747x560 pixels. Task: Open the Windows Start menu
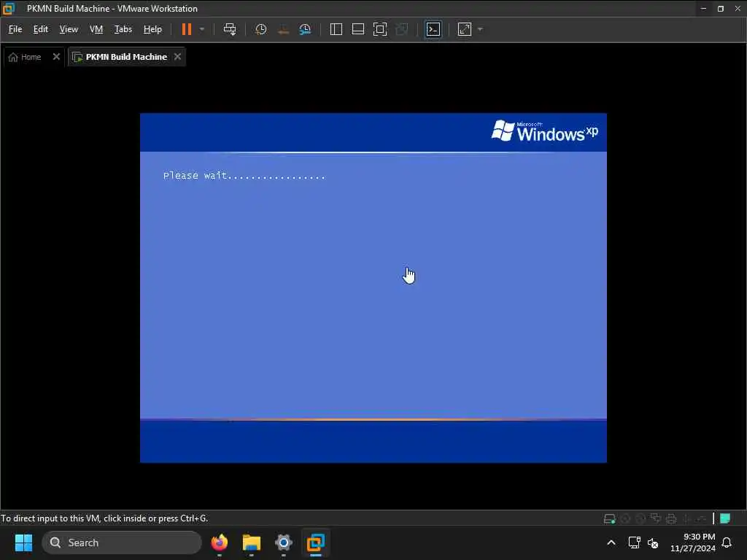pyautogui.click(x=23, y=542)
